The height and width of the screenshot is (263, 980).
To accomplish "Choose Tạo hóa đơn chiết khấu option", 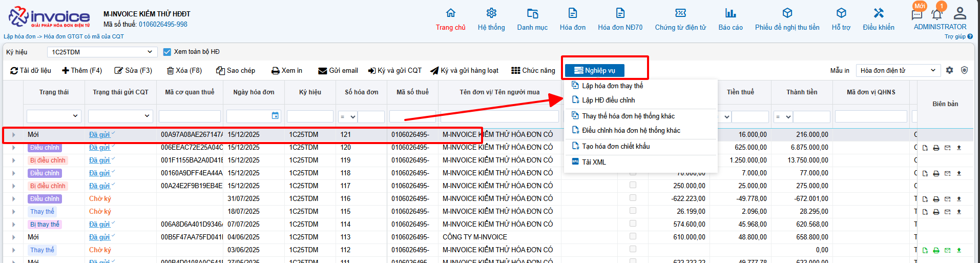I will click(x=615, y=147).
